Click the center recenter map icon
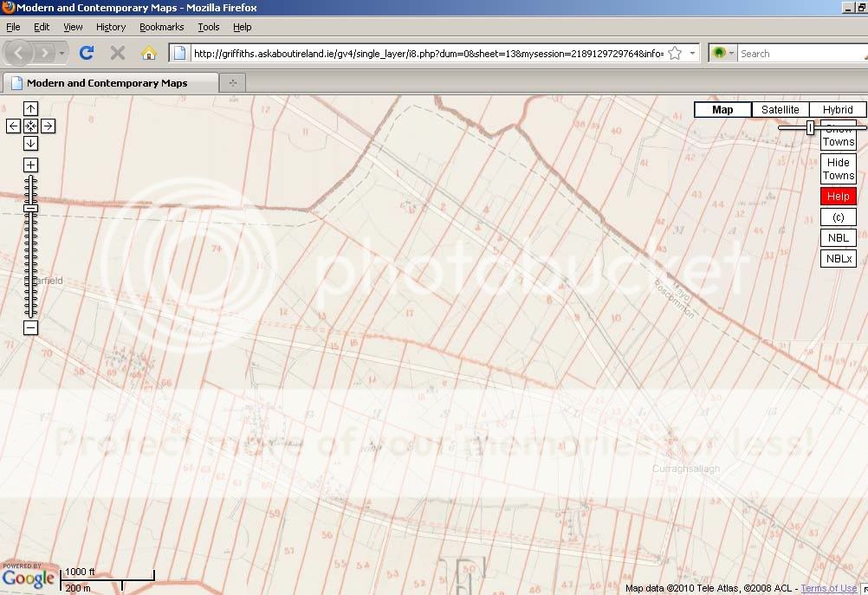The height and width of the screenshot is (595, 868). (30, 126)
